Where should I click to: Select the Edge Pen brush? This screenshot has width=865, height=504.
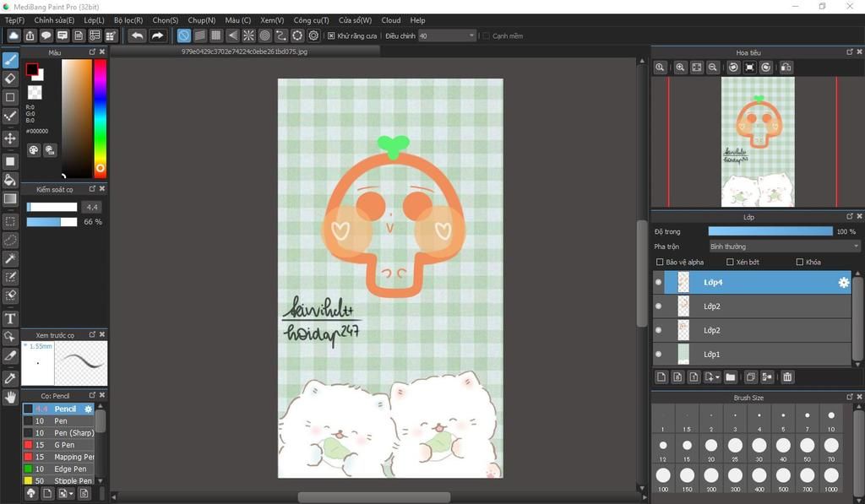58,469
